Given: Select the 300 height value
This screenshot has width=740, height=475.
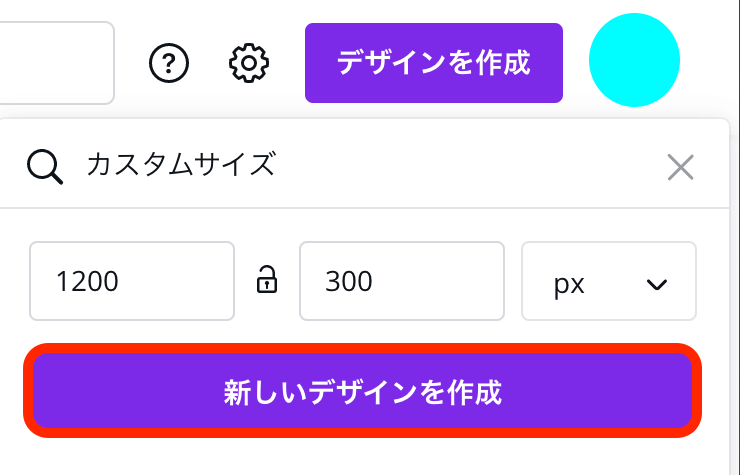Looking at the screenshot, I should tap(349, 283).
